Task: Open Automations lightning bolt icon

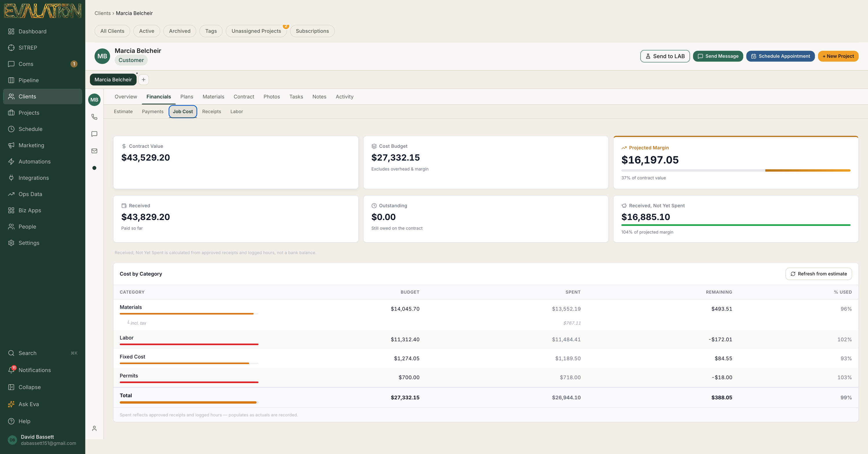Action: 11,162
